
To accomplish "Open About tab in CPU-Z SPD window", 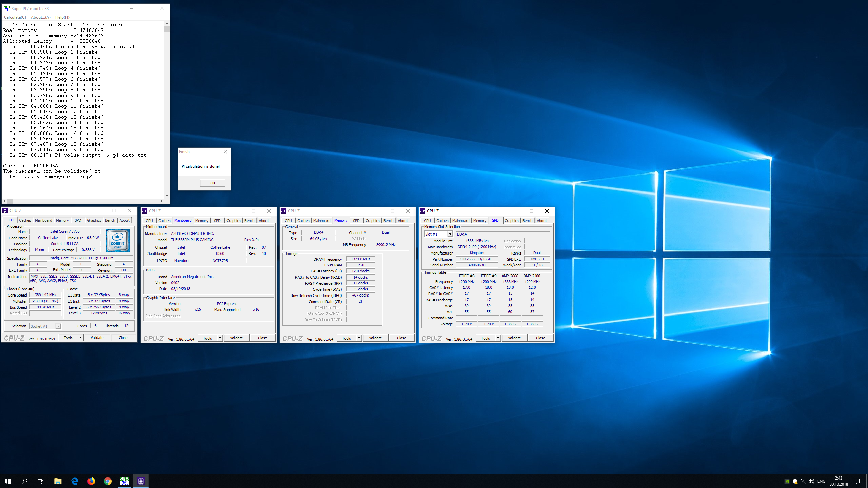I will point(542,221).
